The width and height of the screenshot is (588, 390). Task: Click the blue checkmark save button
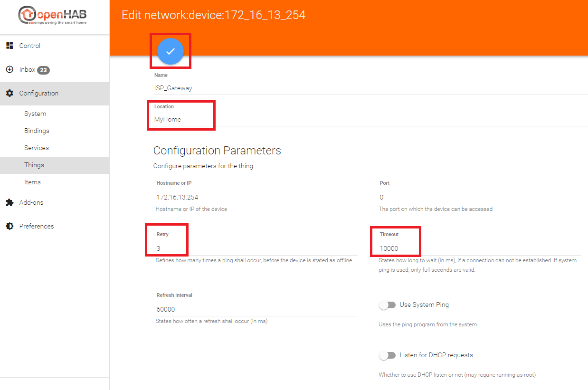pos(171,51)
